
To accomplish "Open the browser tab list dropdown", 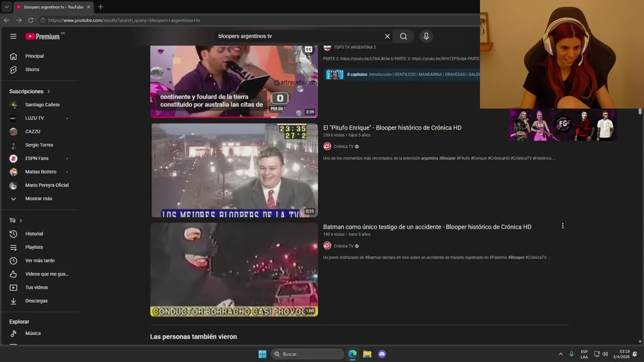I will coord(6,7).
